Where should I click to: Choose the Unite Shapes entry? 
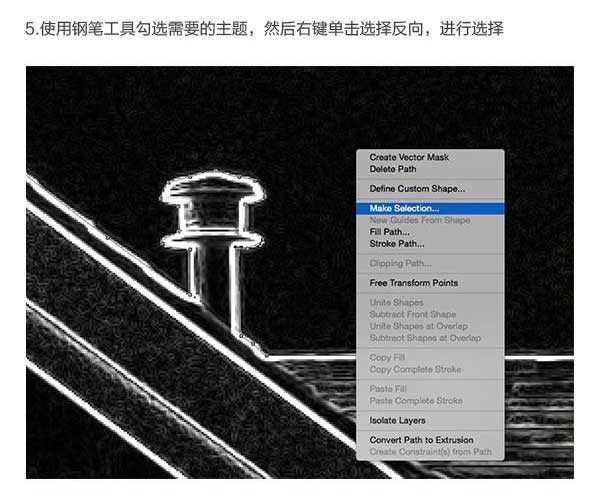[396, 303]
